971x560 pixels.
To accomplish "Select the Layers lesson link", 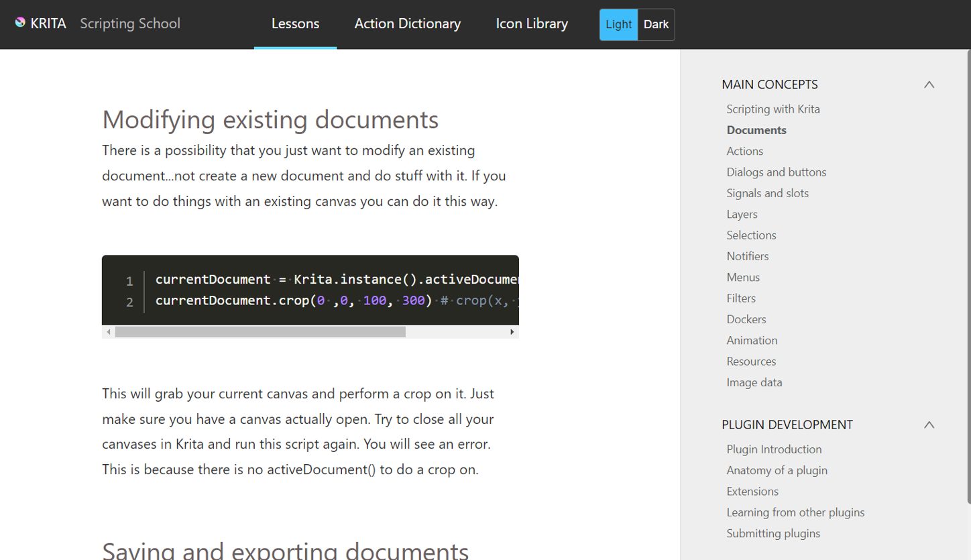I will tap(742, 214).
